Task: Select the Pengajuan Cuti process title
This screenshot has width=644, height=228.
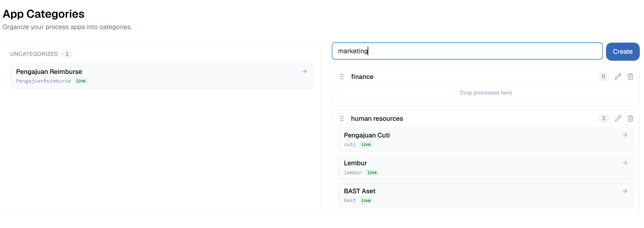Action: (x=367, y=135)
